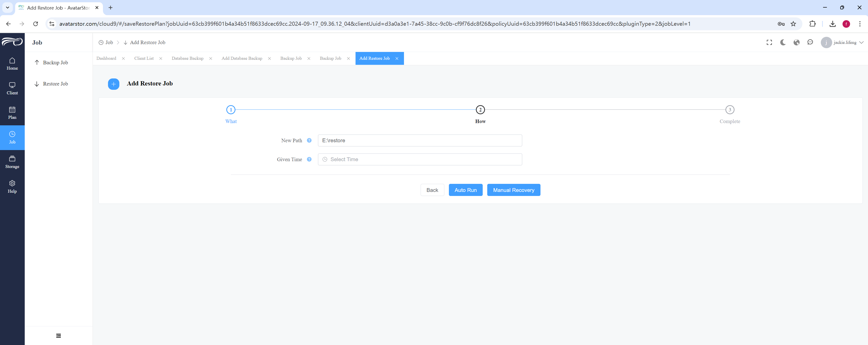Open the Home sidebar section
This screenshot has height=345, width=868.
12,64
